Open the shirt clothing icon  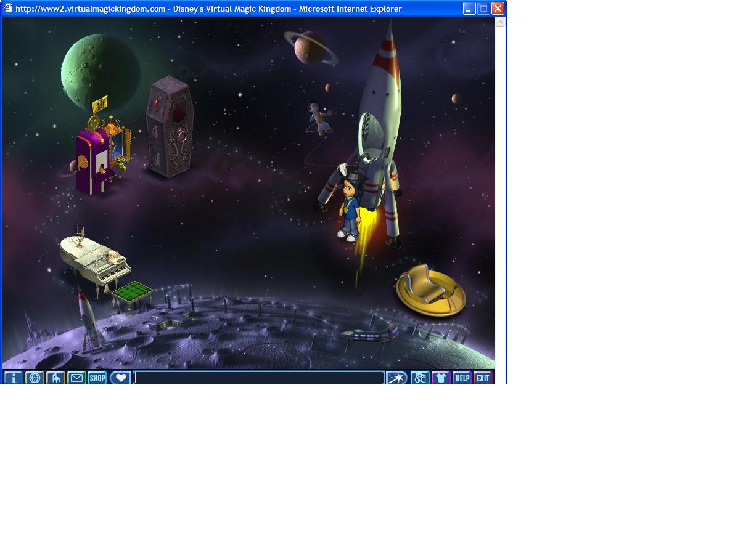click(x=441, y=378)
